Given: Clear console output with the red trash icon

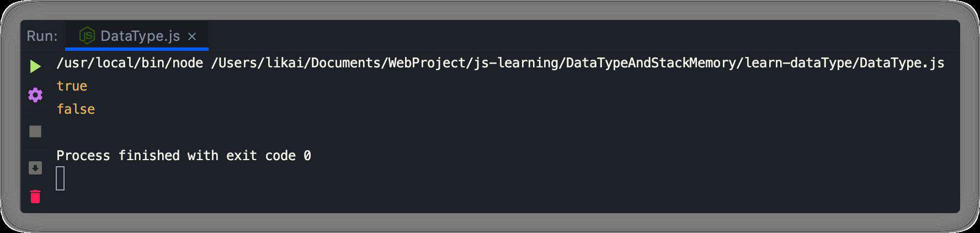Looking at the screenshot, I should 35,196.
